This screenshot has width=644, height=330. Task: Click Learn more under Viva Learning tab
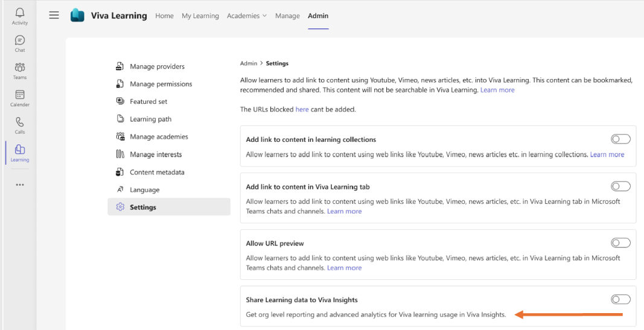(344, 211)
